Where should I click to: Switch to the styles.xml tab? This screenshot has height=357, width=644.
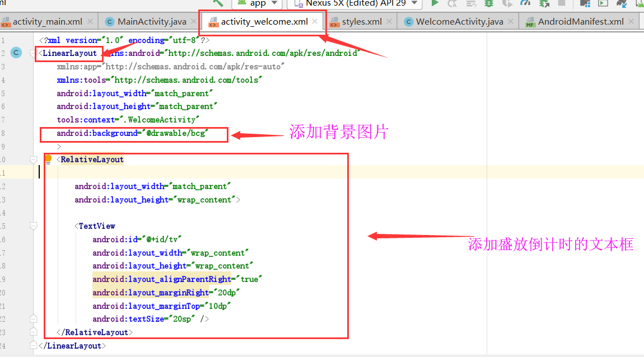click(361, 22)
